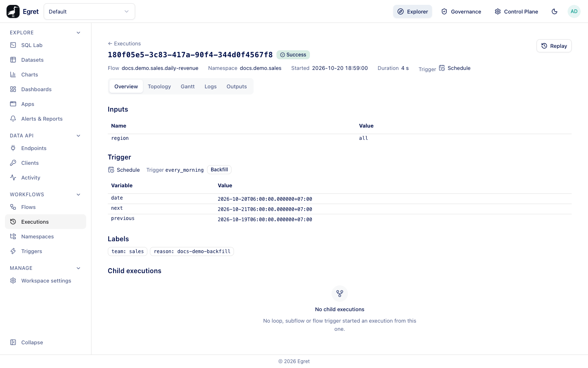
Task: Open Alerts & Reports
Action: 45,119
